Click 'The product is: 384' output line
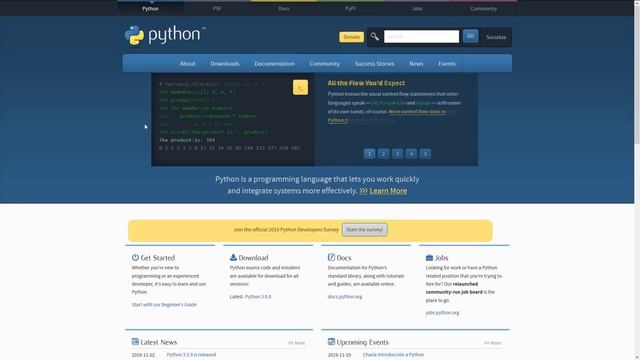This screenshot has width=640, height=360. point(187,140)
